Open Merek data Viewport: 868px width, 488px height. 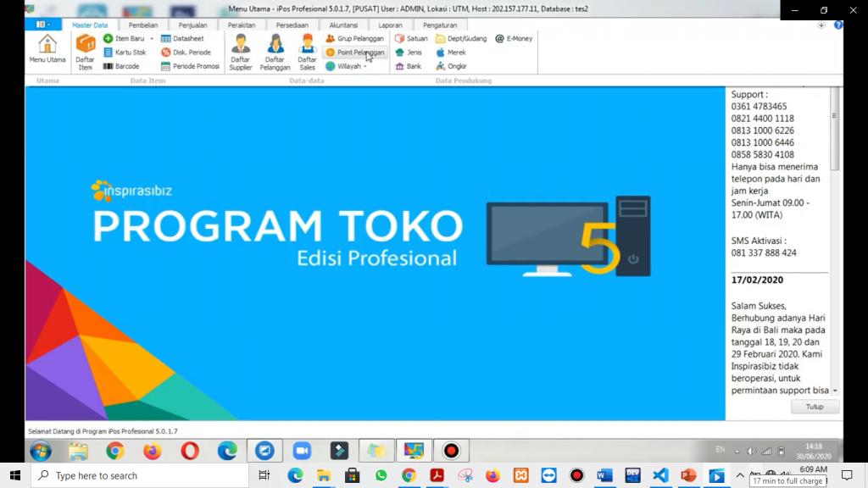[451, 52]
